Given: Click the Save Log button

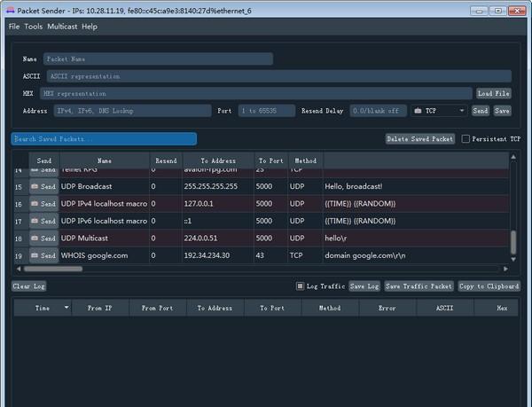Looking at the screenshot, I should pos(364,286).
